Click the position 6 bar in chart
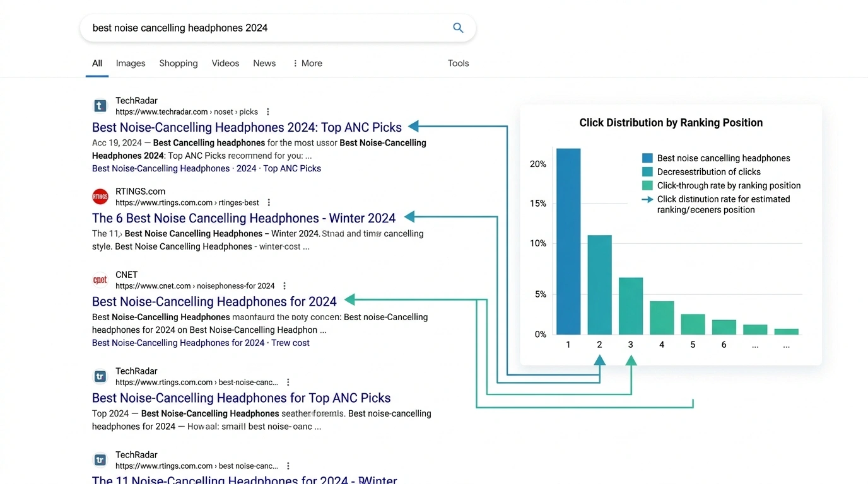The height and width of the screenshot is (484, 868). coord(724,327)
